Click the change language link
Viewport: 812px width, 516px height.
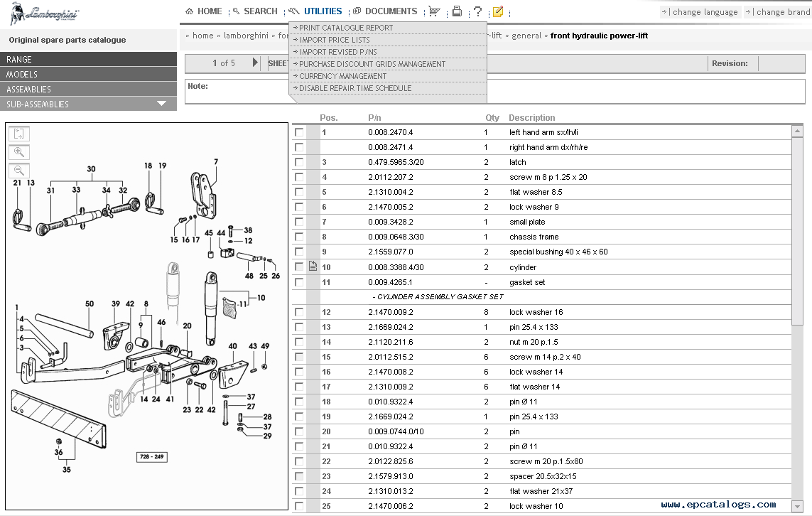pyautogui.click(x=700, y=12)
